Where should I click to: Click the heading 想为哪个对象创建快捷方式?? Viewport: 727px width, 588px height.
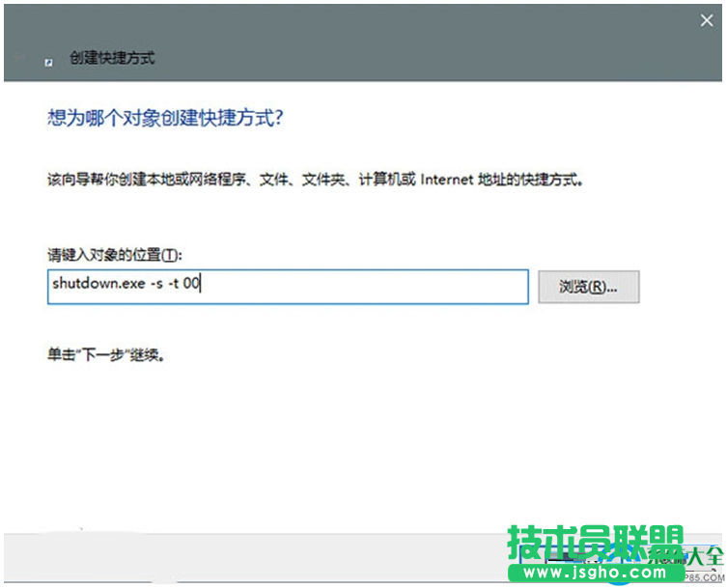click(165, 119)
